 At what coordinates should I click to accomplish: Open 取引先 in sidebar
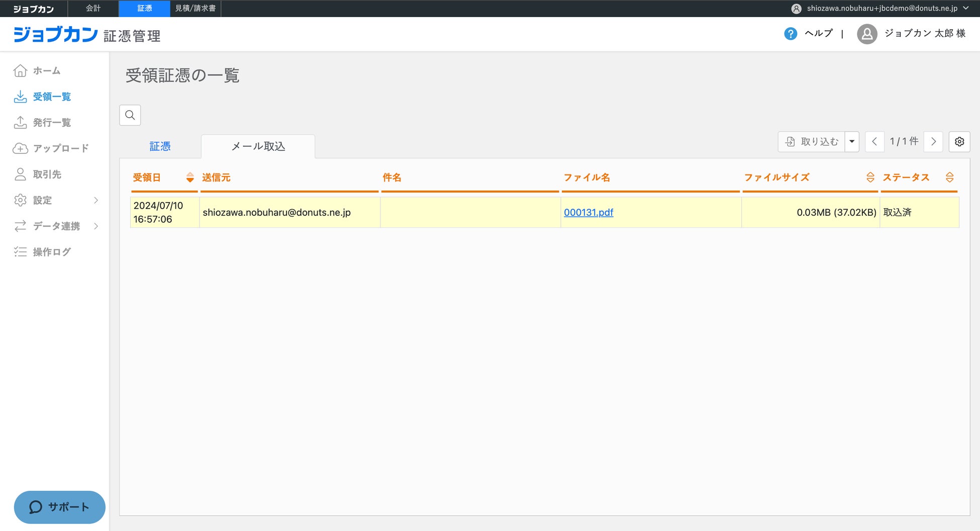coord(47,174)
